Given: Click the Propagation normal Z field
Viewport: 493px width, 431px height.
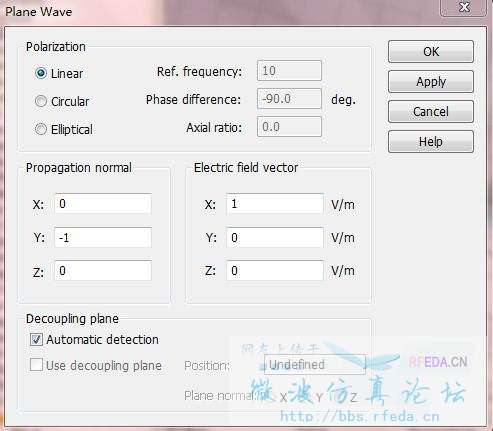Looking at the screenshot, I should [103, 270].
